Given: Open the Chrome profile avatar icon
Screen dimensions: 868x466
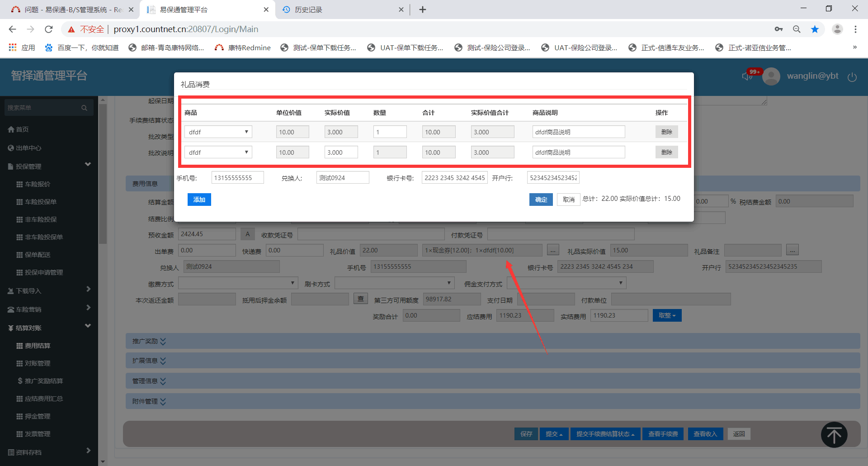Looking at the screenshot, I should coord(837,29).
